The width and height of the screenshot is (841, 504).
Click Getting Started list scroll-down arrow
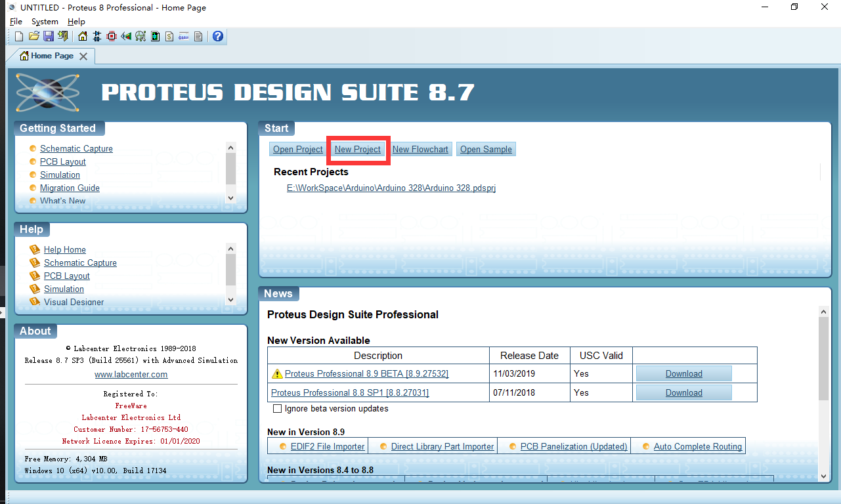[230, 198]
